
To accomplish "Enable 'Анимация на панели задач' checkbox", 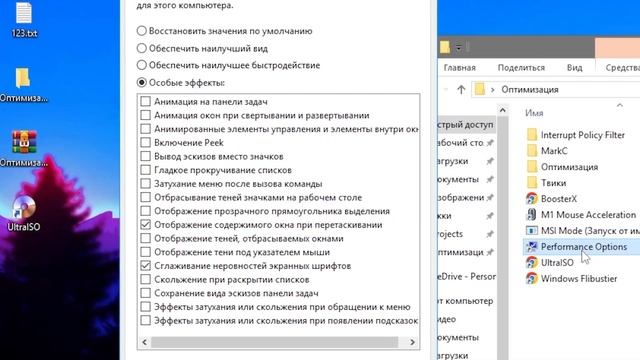I will coord(145,101).
